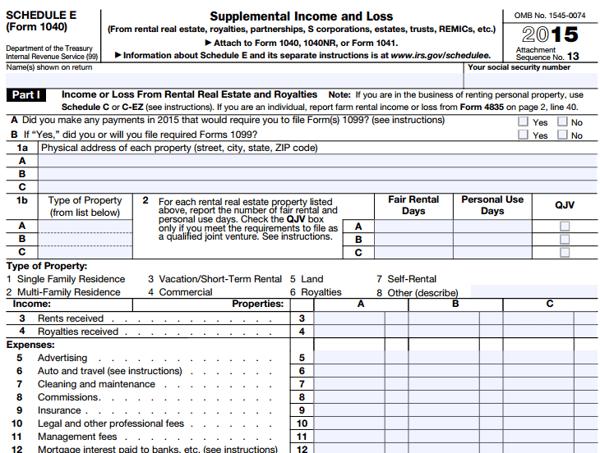Click the 'SCHEDULE E' heading
The width and height of the screenshot is (600, 453).
[41, 15]
